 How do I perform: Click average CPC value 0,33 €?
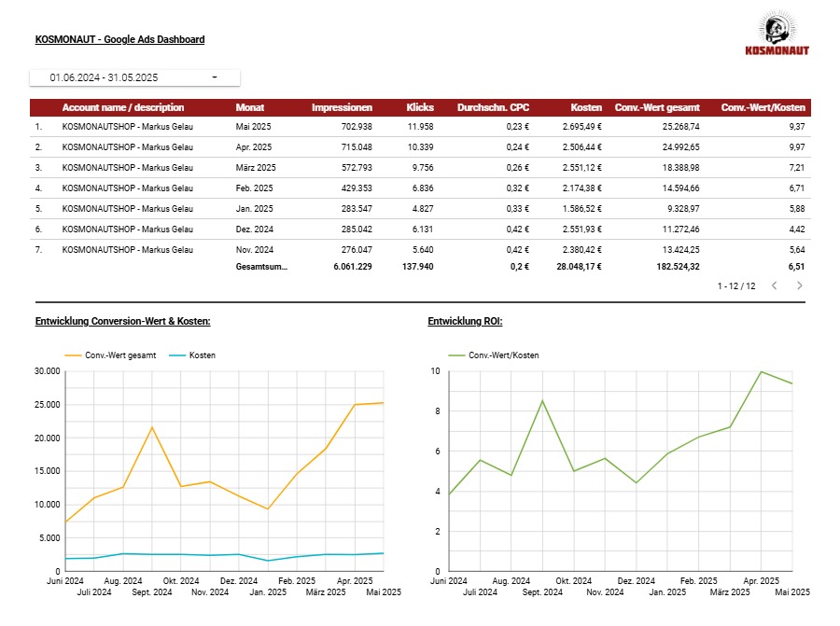pos(517,209)
